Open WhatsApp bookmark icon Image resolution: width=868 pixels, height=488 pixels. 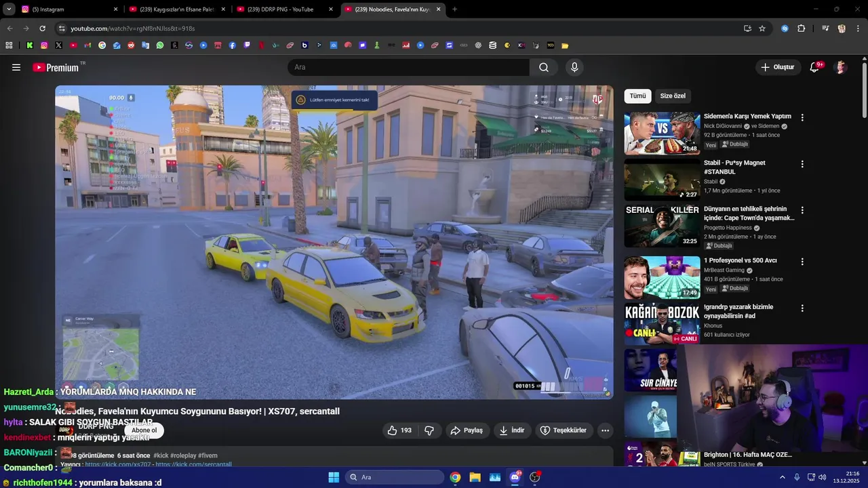160,45
